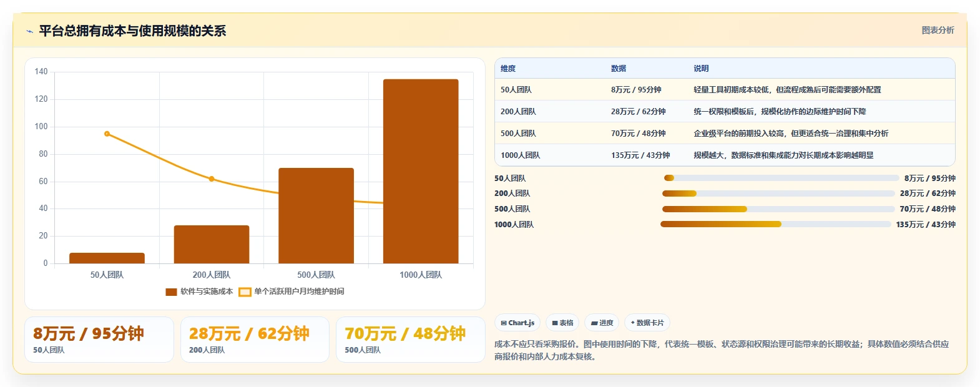980x387 pixels.
Task: Click the 50人团队 bar in the chart
Action: [x=107, y=258]
